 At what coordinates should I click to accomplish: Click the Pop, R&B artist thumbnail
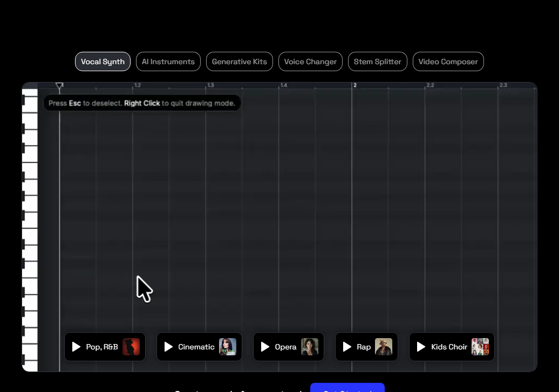(x=131, y=347)
